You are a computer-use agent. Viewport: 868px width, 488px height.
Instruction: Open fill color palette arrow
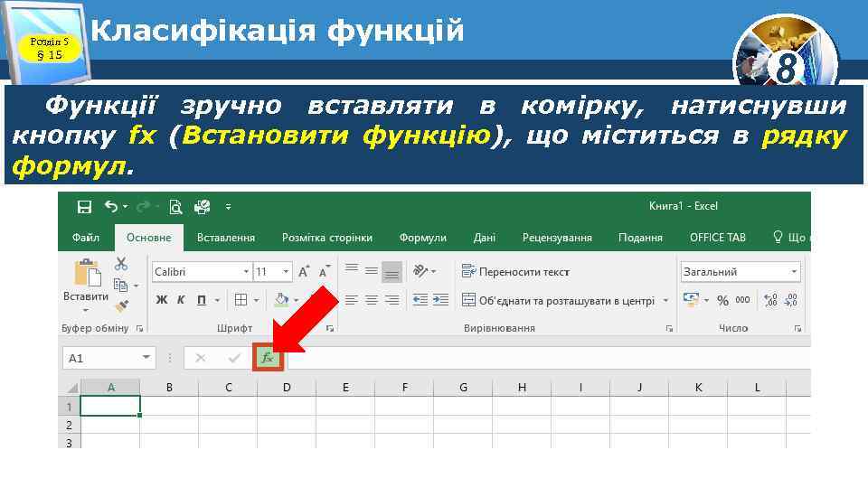[297, 300]
